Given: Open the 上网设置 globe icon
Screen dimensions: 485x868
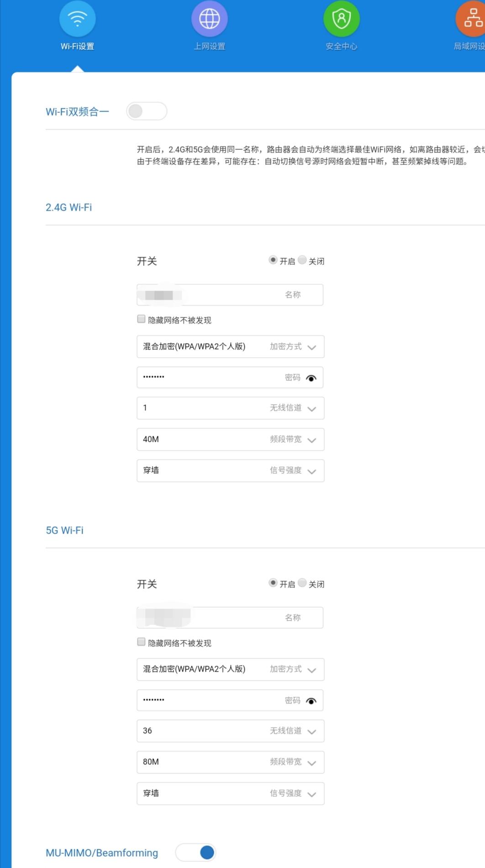Looking at the screenshot, I should click(209, 19).
